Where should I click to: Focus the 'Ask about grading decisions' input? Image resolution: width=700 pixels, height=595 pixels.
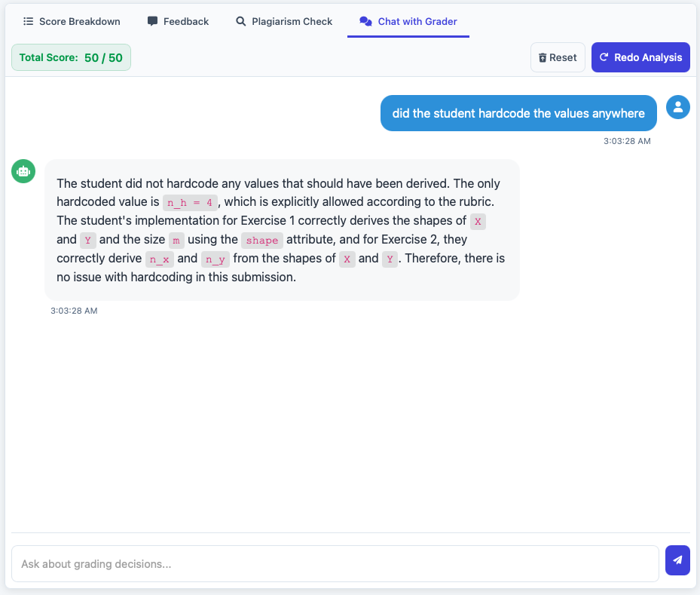pyautogui.click(x=335, y=563)
